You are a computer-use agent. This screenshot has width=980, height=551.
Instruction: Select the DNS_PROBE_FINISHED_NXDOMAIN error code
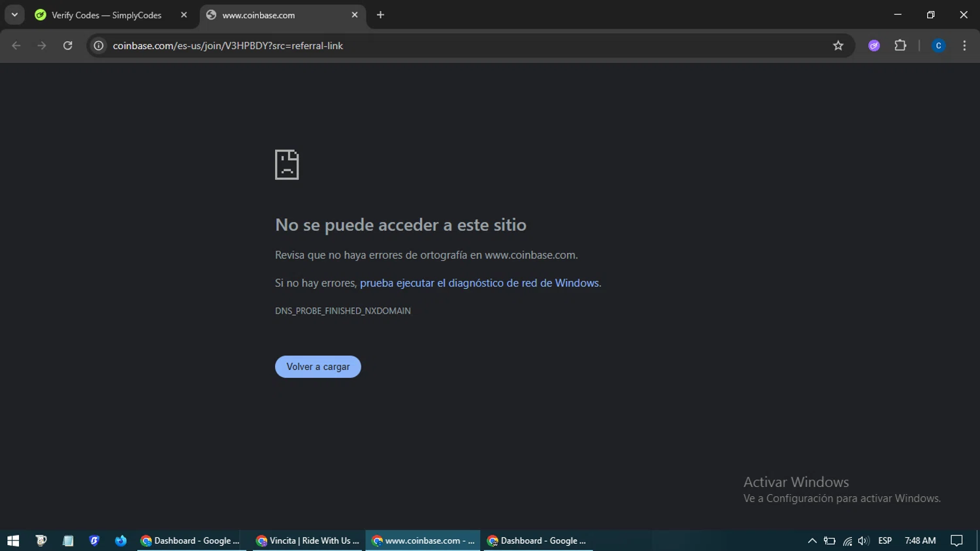pos(343,311)
